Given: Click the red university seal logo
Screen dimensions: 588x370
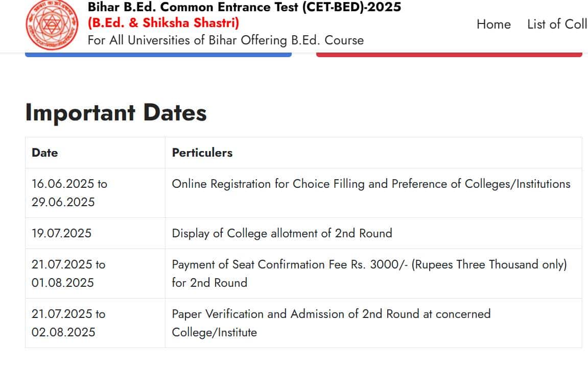Looking at the screenshot, I should coord(52,24).
